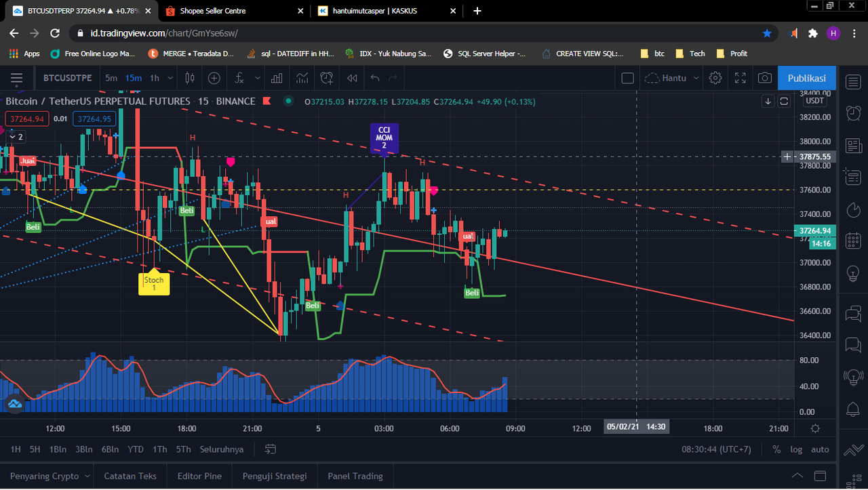868x490 pixels.
Task: Enter fullscreen mode on the chart
Action: click(741, 78)
